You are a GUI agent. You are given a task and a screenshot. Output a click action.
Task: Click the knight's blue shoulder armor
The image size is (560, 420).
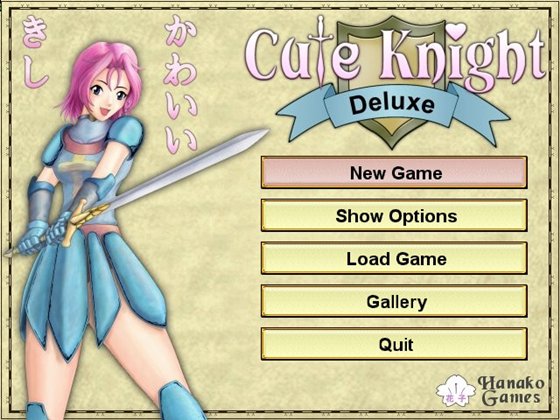(x=126, y=134)
